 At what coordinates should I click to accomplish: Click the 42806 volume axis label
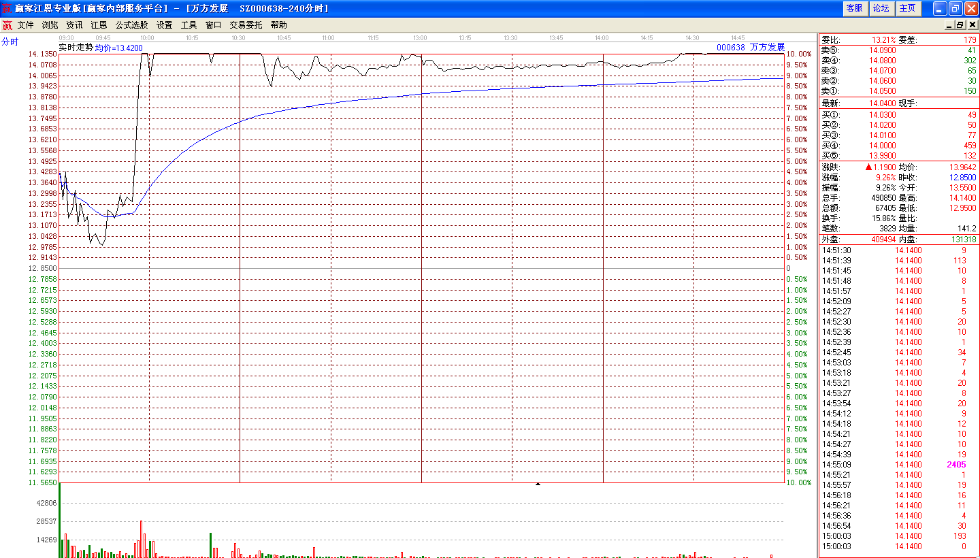pos(46,504)
